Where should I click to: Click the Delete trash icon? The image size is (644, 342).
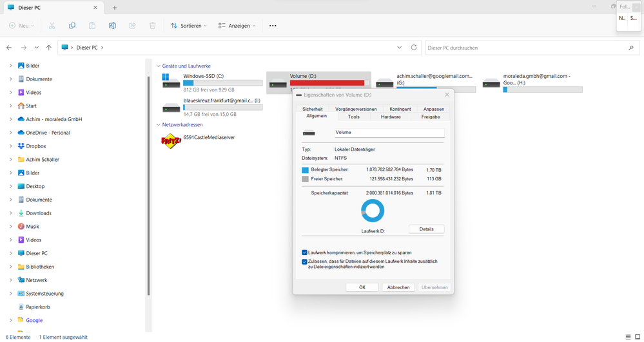(x=152, y=26)
